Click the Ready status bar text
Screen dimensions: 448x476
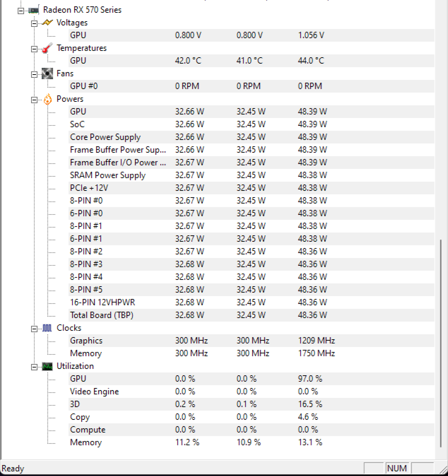click(x=13, y=469)
